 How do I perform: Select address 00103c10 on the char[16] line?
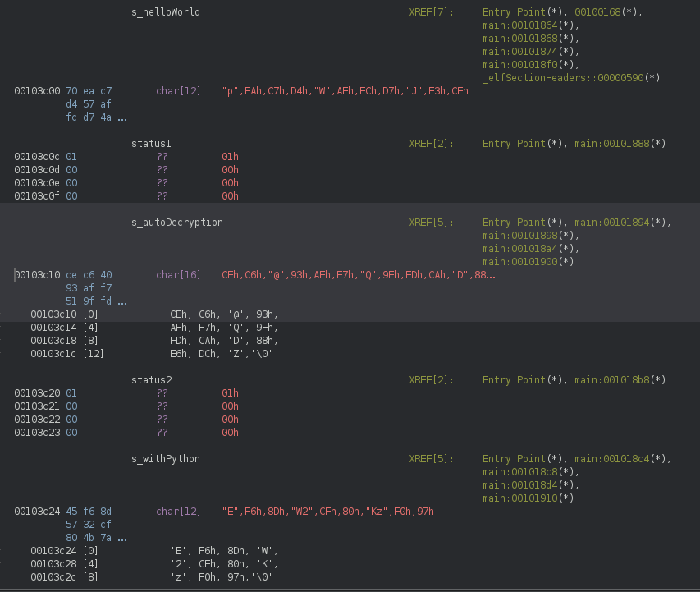(37, 275)
